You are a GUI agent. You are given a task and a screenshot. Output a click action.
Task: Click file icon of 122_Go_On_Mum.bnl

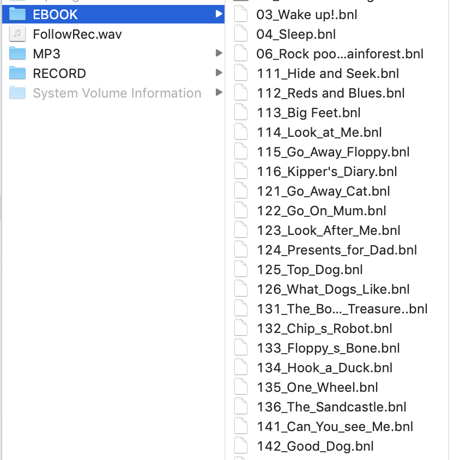pos(241,211)
